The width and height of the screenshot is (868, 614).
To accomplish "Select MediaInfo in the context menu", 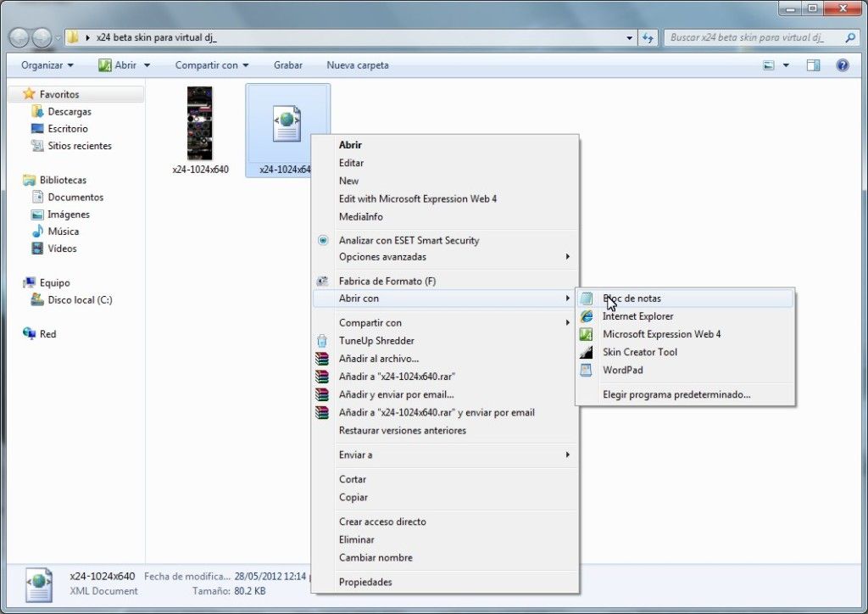I will (361, 217).
